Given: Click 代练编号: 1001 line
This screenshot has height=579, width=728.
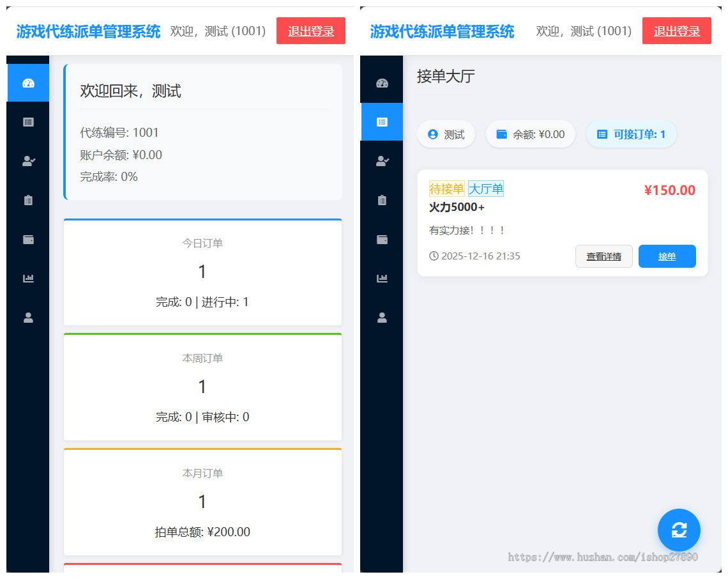Looking at the screenshot, I should (x=119, y=132).
